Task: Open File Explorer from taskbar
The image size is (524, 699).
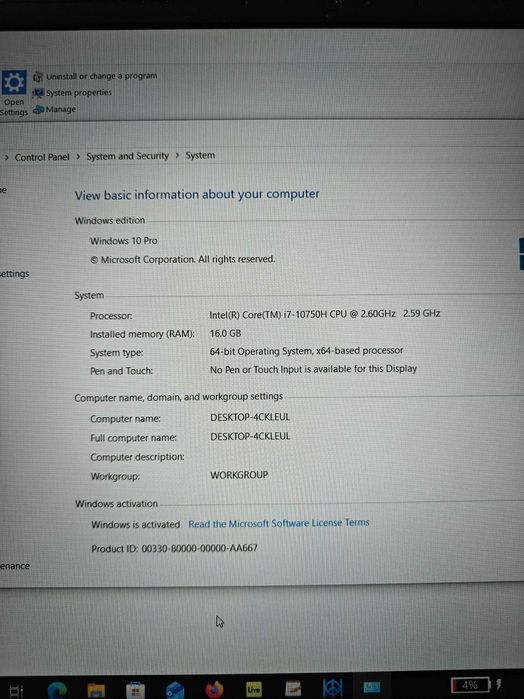Action: (x=96, y=690)
